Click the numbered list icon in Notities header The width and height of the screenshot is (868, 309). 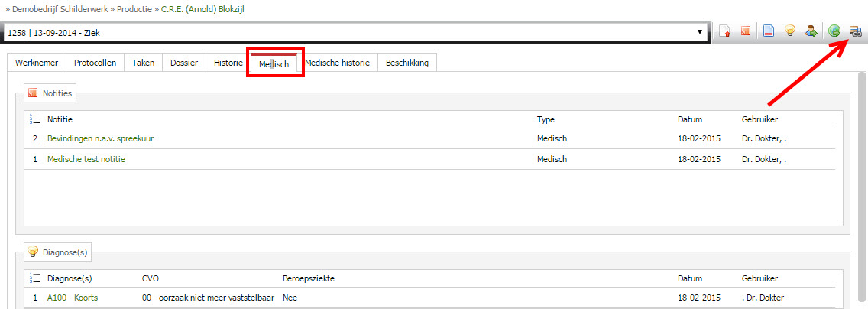point(35,119)
